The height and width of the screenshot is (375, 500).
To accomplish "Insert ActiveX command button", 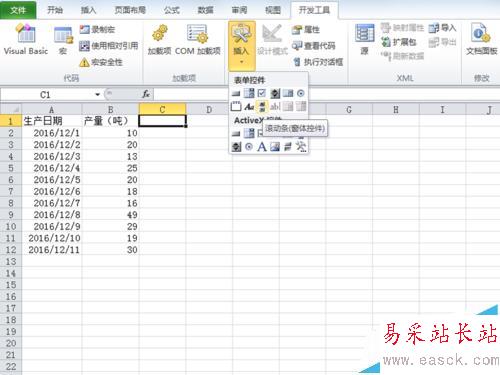I will pos(236,133).
